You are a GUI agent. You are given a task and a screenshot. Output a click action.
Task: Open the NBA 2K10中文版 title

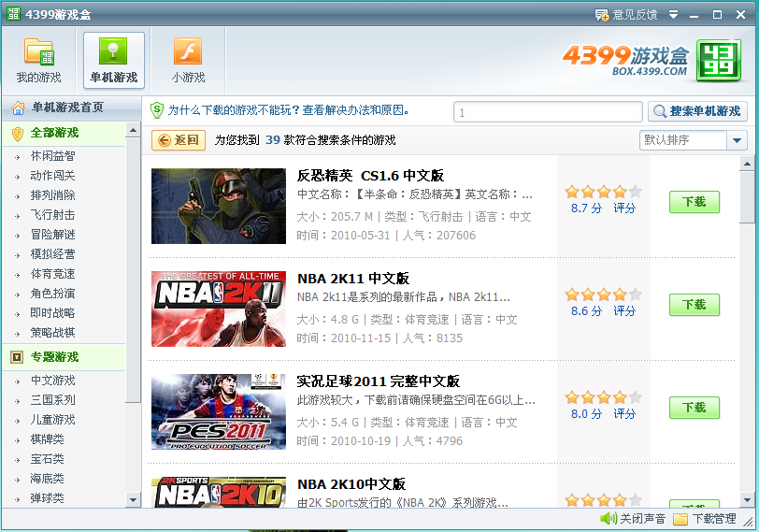coord(351,484)
